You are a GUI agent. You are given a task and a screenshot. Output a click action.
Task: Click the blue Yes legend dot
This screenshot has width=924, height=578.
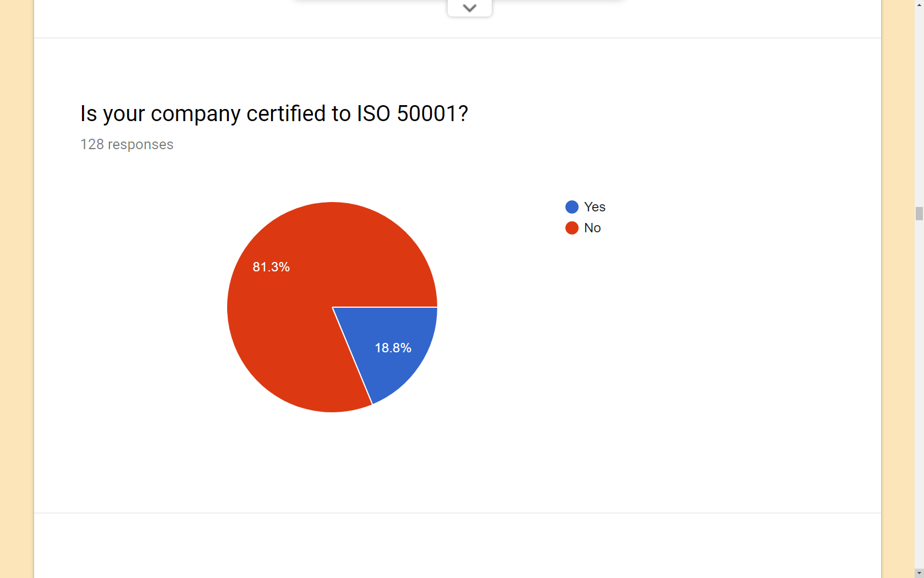(572, 207)
